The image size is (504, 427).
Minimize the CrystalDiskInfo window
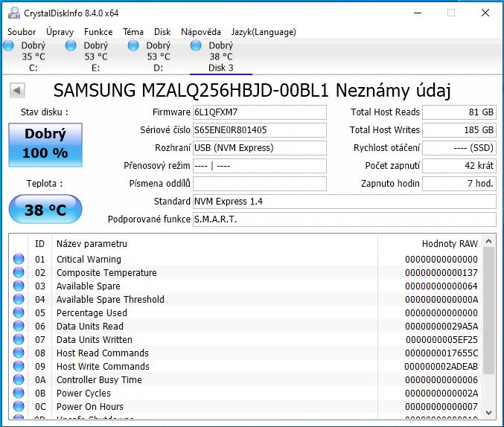[418, 13]
